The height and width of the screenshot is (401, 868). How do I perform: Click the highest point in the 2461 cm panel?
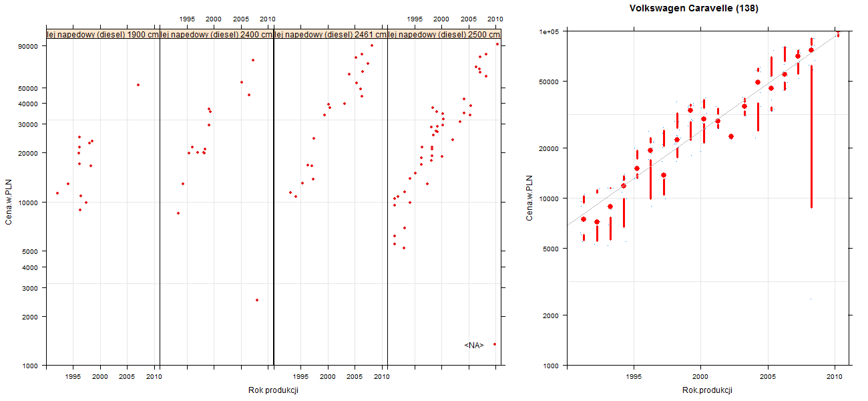tap(372, 46)
